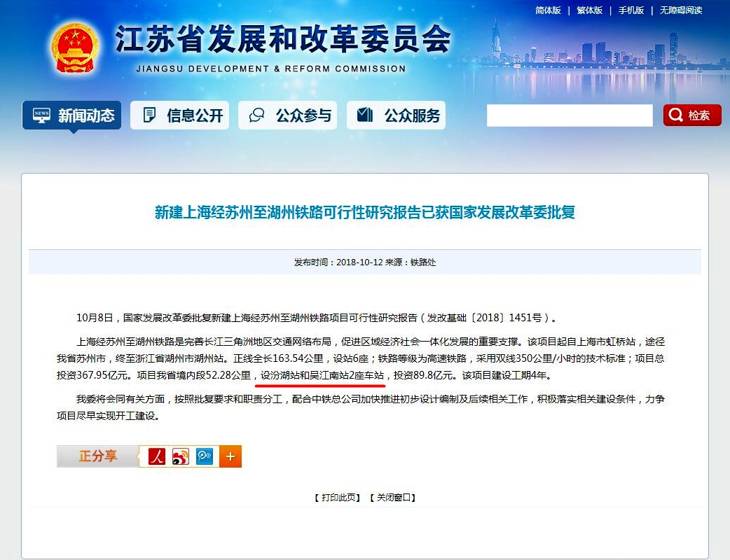Share article via Tencent Weibo icon
This screenshot has width=730, height=560.
205,456
